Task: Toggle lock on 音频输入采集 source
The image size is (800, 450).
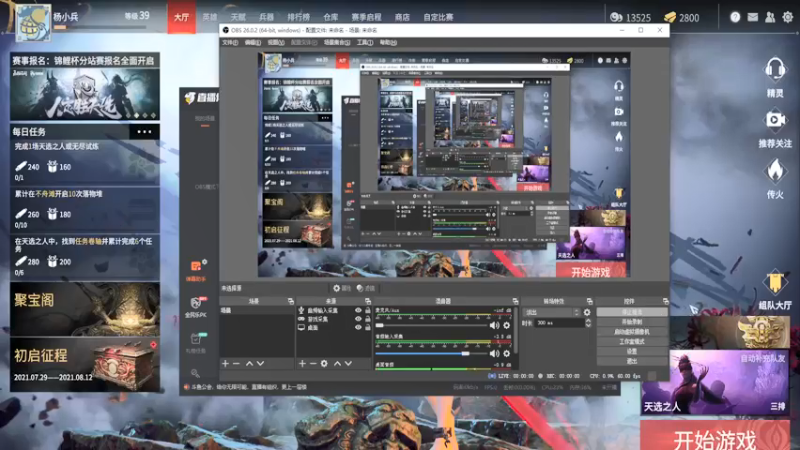Action: [367, 310]
